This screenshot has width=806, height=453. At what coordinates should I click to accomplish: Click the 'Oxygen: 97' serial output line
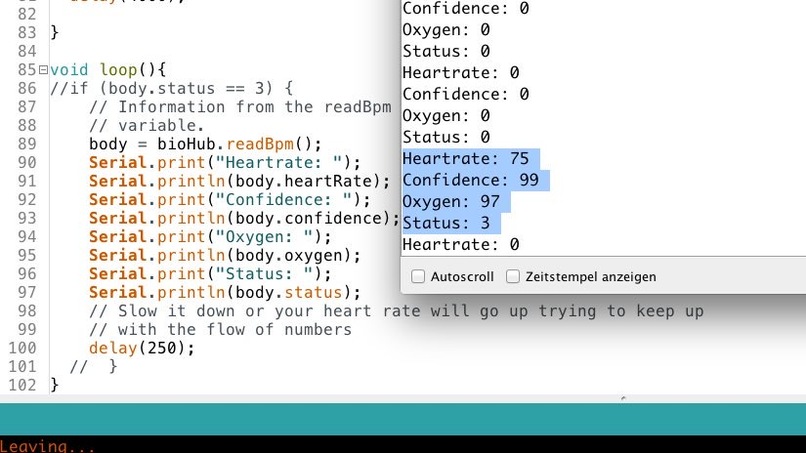point(451,202)
